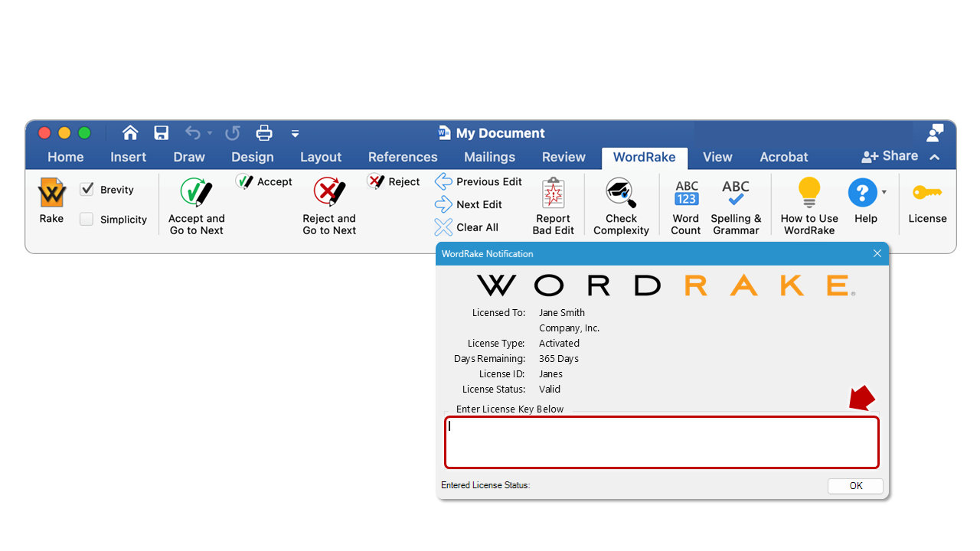Click the Jane Smith licensee name

[x=562, y=312]
